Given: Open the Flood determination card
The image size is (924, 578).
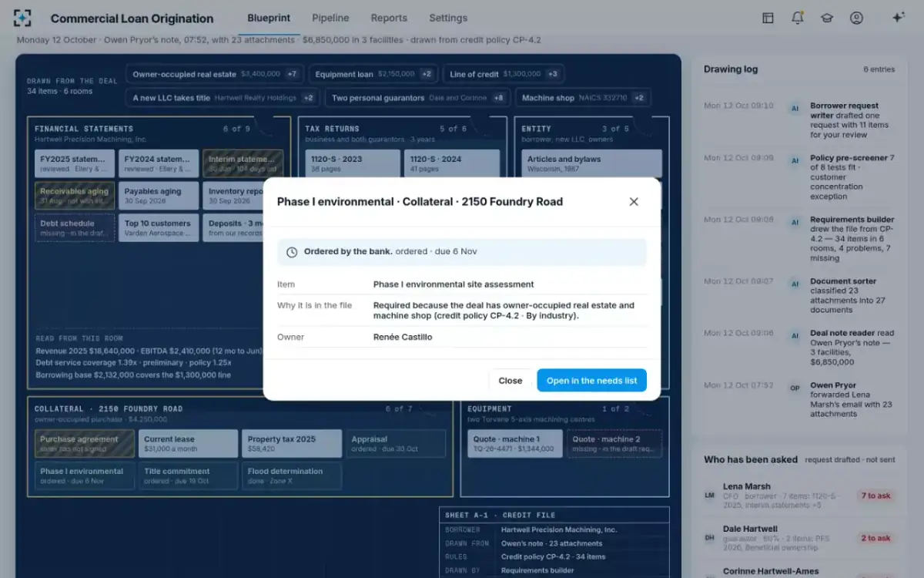Looking at the screenshot, I should pos(292,476).
